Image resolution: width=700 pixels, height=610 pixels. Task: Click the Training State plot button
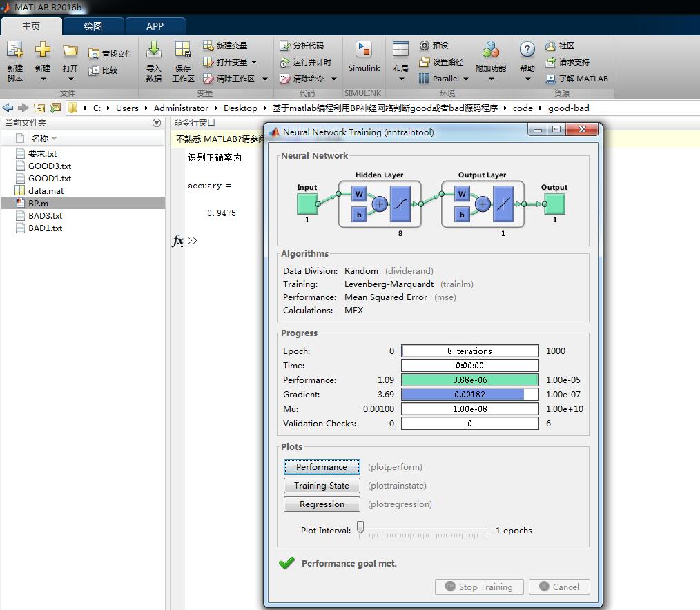tap(322, 486)
